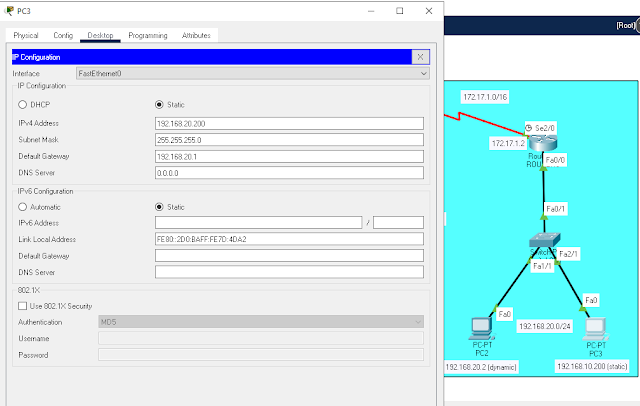Click the 192.168.10.200 (static) label
This screenshot has height=406, width=640.
point(592,366)
